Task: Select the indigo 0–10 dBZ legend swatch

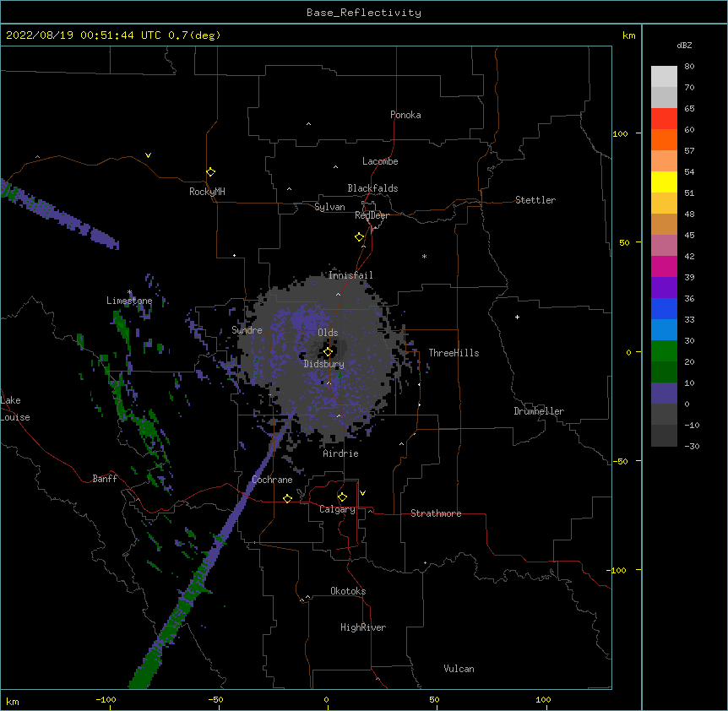Action: coord(664,393)
